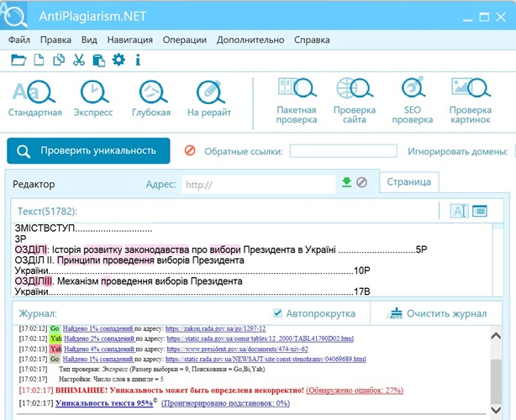Viewport: 516px width, 420px height.
Task: Open the Дополнительно menu
Action: pos(250,39)
